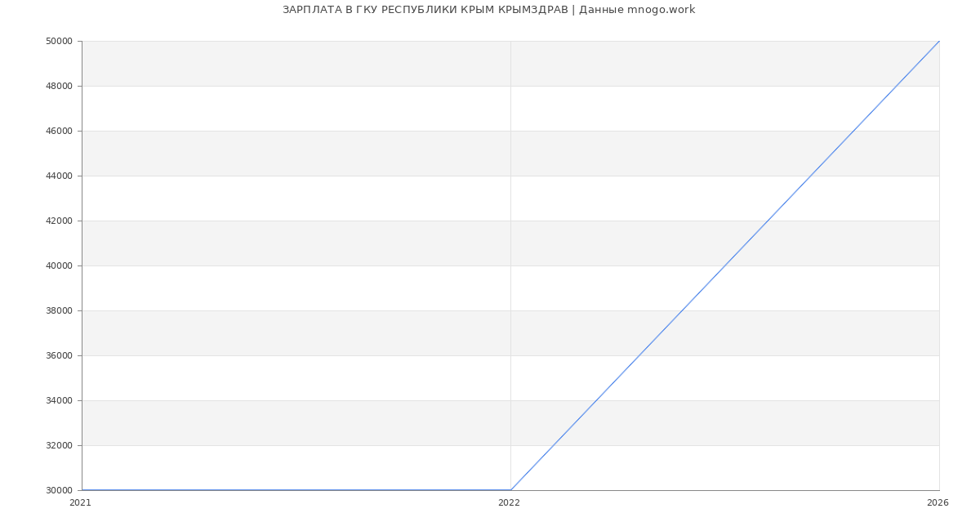This screenshot has width=980, height=531.
Task: Click the line's 2022 data point
Action: (510, 490)
